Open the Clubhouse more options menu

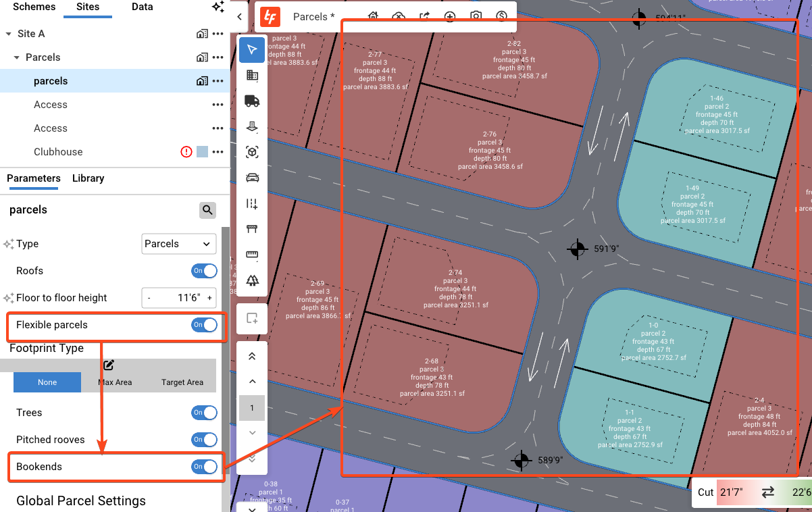tap(218, 152)
